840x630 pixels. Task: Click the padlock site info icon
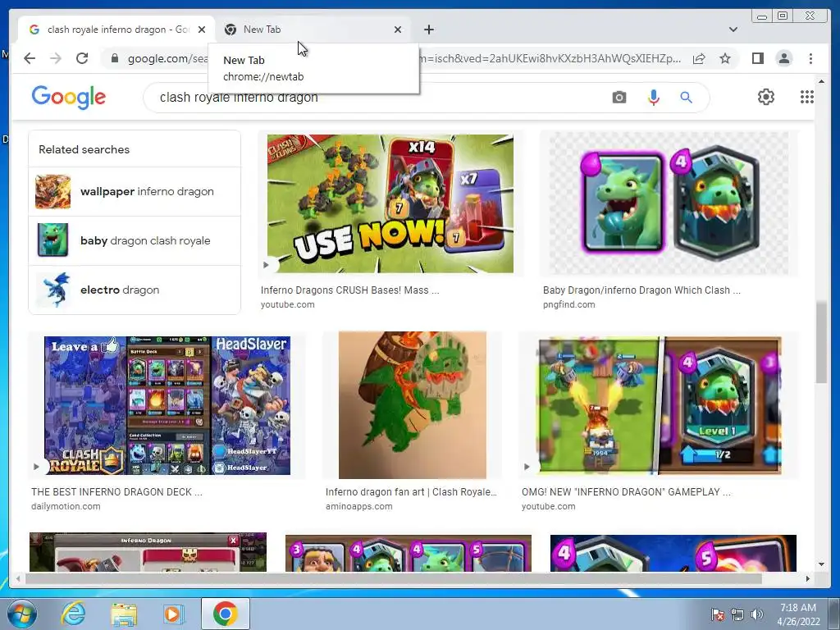pos(114,58)
